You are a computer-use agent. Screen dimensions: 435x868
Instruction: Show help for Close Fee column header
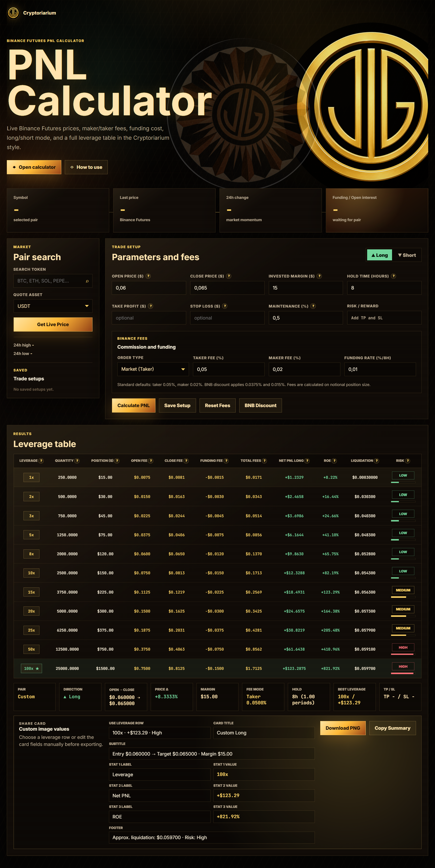pos(186,461)
